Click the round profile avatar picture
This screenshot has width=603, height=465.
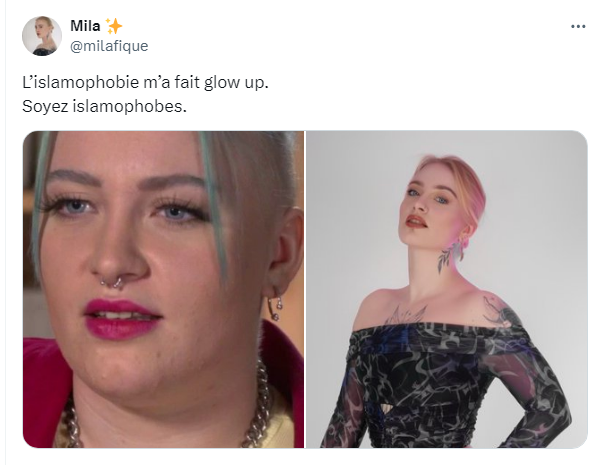pos(42,36)
